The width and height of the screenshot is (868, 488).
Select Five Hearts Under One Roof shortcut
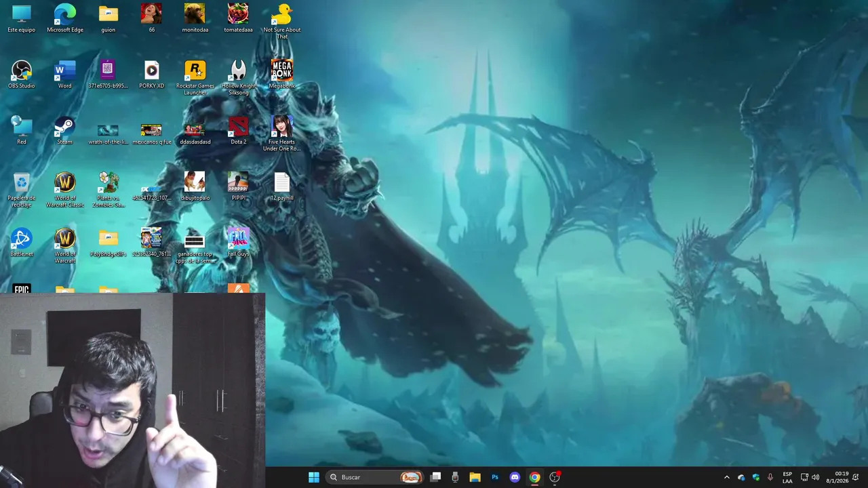point(282,134)
